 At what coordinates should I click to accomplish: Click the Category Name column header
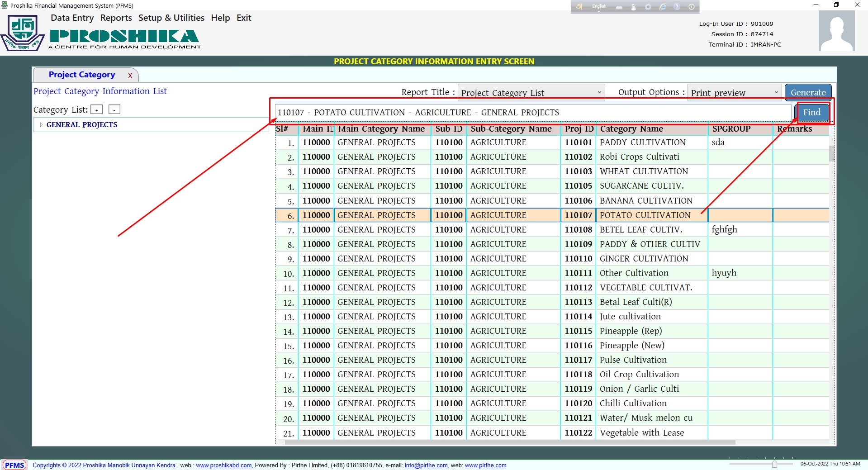652,129
